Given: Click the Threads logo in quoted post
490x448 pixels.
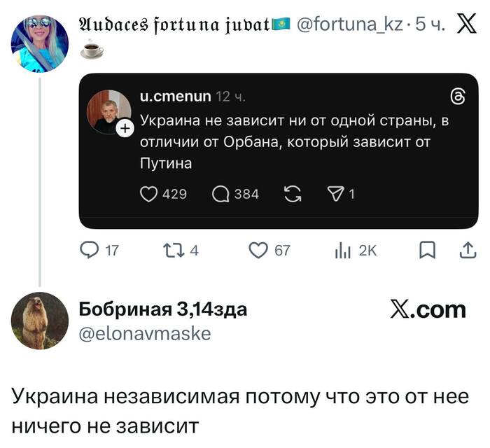Looking at the screenshot, I should 459,99.
